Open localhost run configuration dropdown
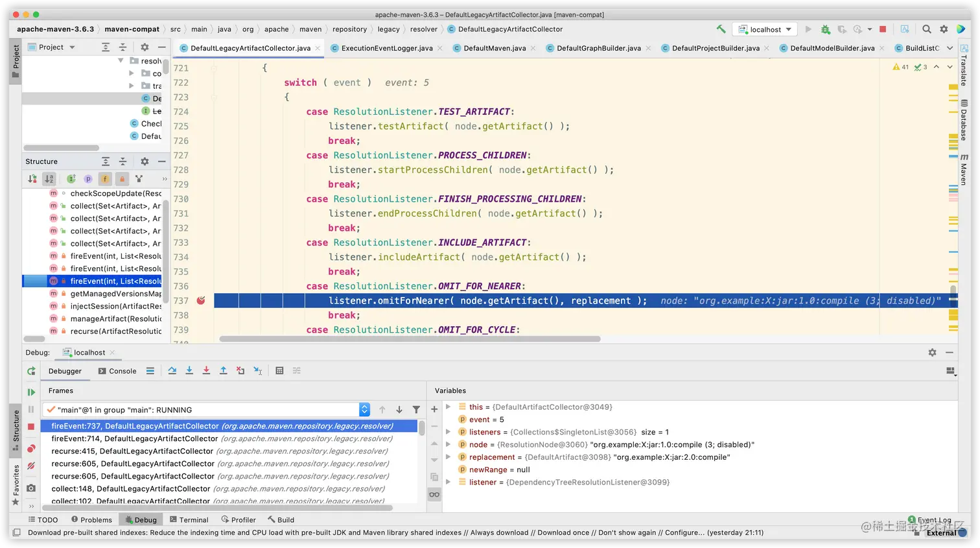Viewport: 980px width, 548px height. click(x=765, y=29)
